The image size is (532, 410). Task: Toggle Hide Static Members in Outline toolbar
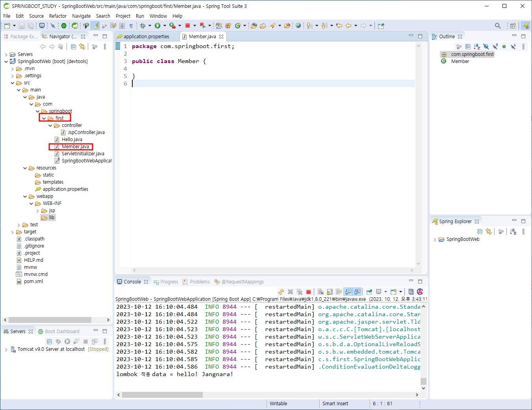point(495,47)
